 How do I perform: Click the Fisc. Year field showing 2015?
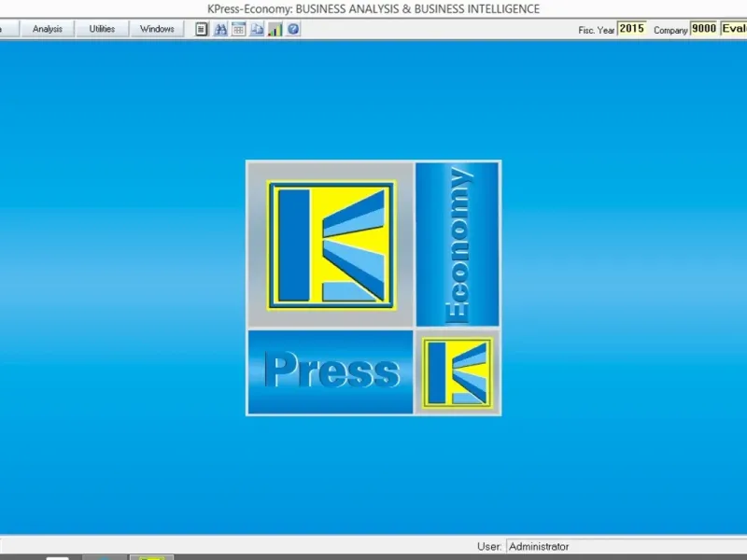[x=632, y=29]
